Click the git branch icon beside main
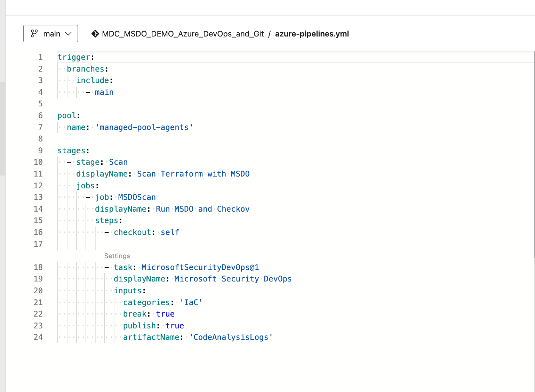The width and height of the screenshot is (535, 392). click(x=34, y=33)
